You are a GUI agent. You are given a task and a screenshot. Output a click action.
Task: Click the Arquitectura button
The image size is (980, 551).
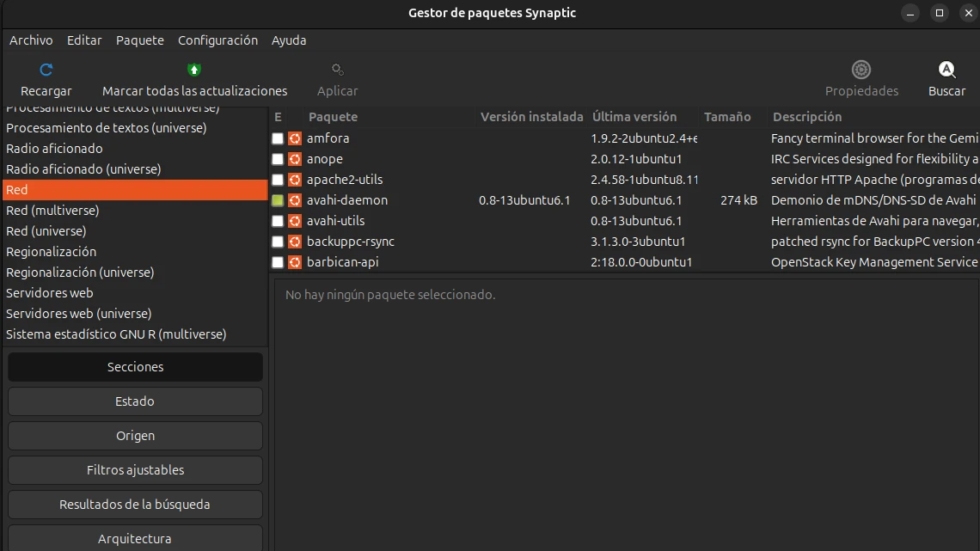point(135,538)
